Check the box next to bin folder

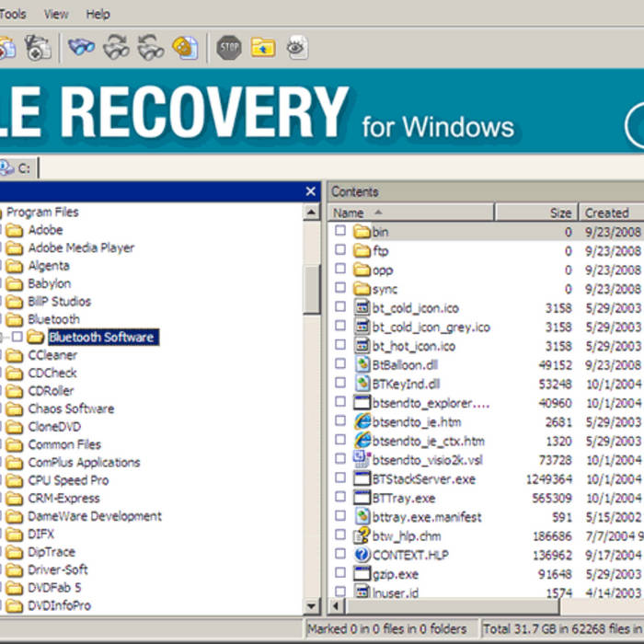coord(340,232)
